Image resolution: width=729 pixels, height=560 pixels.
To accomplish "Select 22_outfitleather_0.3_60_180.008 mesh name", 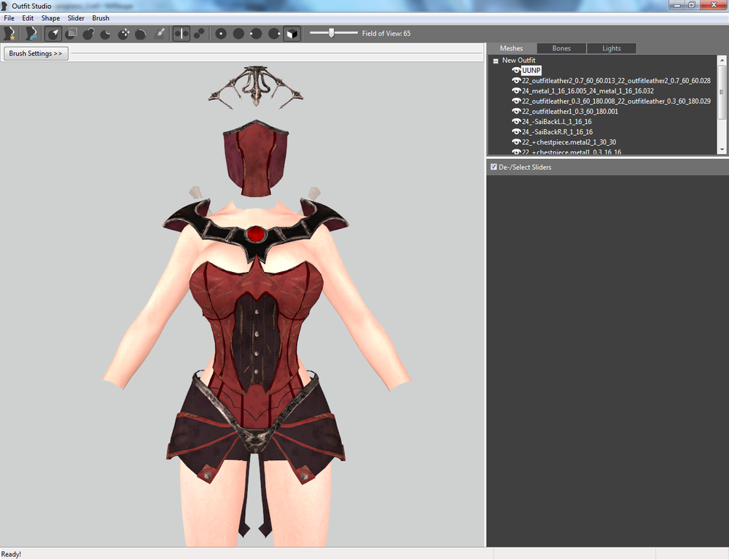I will point(616,101).
